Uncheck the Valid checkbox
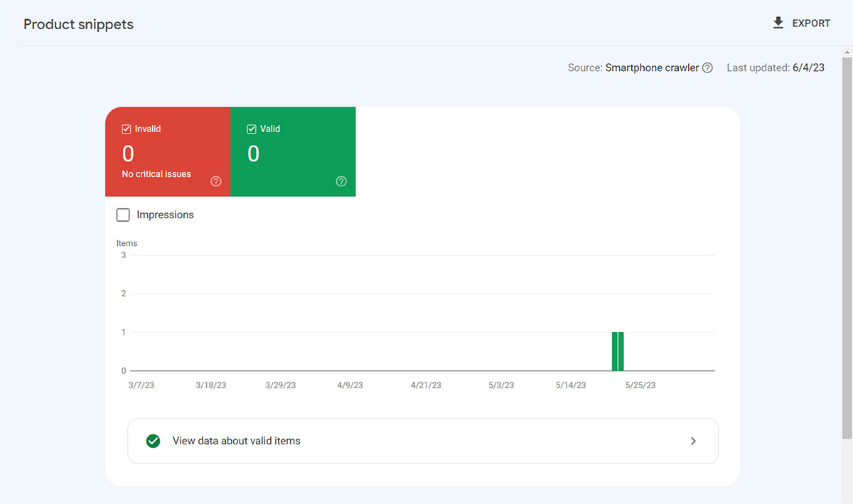Screen dimensions: 853x504 252,129
